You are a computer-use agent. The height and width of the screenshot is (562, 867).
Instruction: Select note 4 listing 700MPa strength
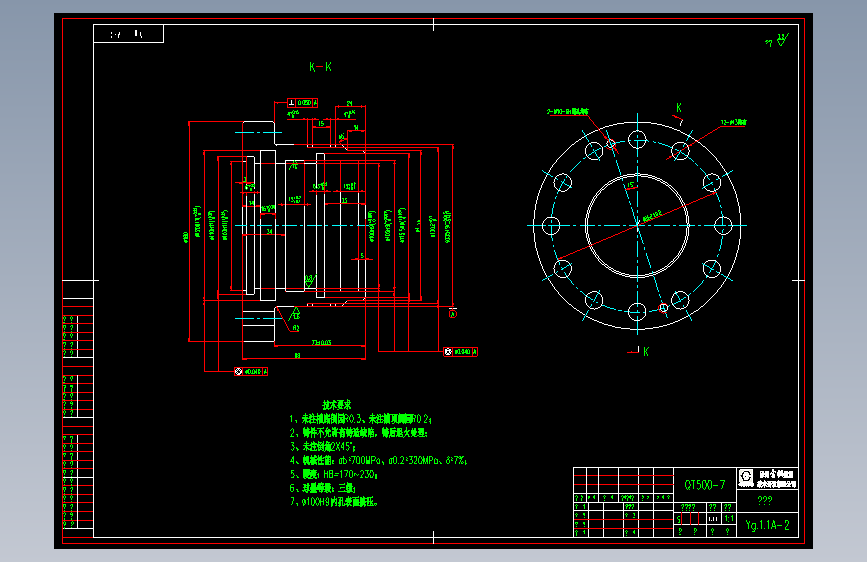pos(378,460)
